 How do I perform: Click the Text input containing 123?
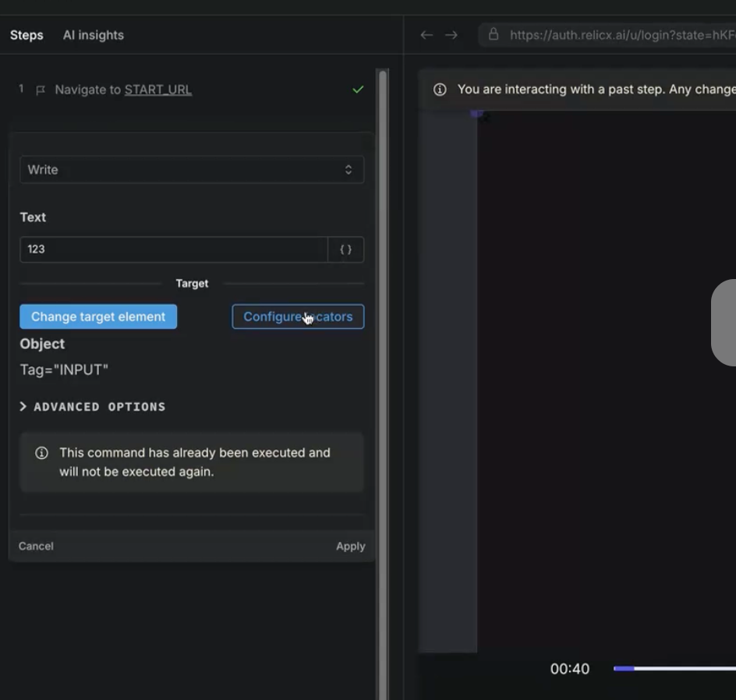[x=173, y=249]
